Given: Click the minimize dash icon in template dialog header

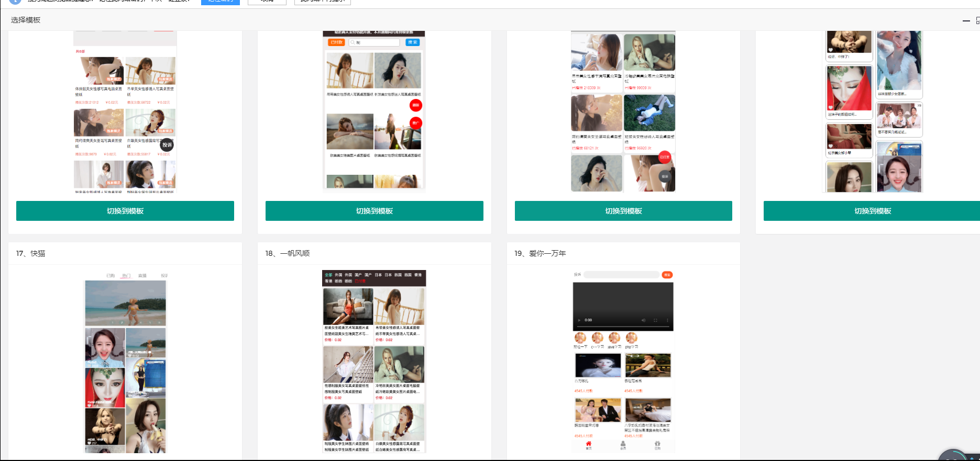Looking at the screenshot, I should [x=966, y=20].
